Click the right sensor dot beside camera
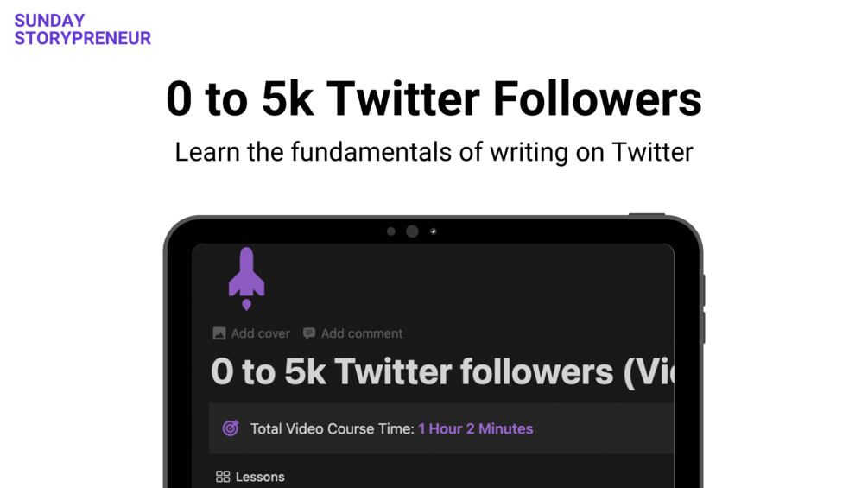Screen dimensions: 868x488 tap(433, 231)
